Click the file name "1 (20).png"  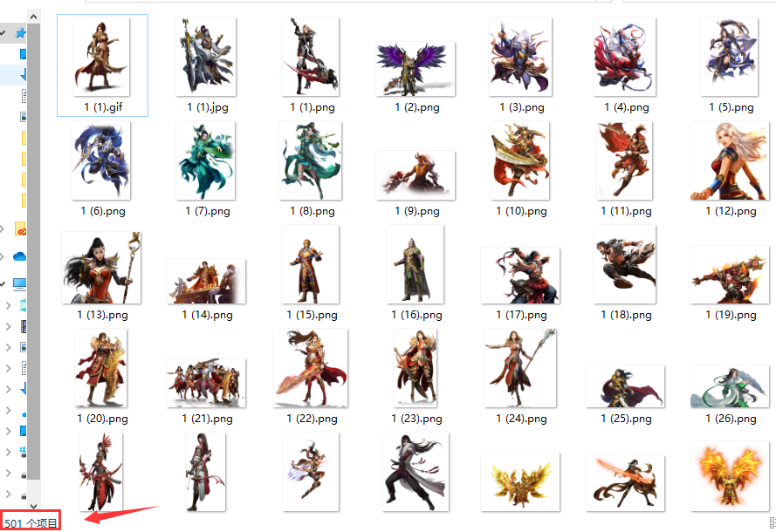coord(102,419)
